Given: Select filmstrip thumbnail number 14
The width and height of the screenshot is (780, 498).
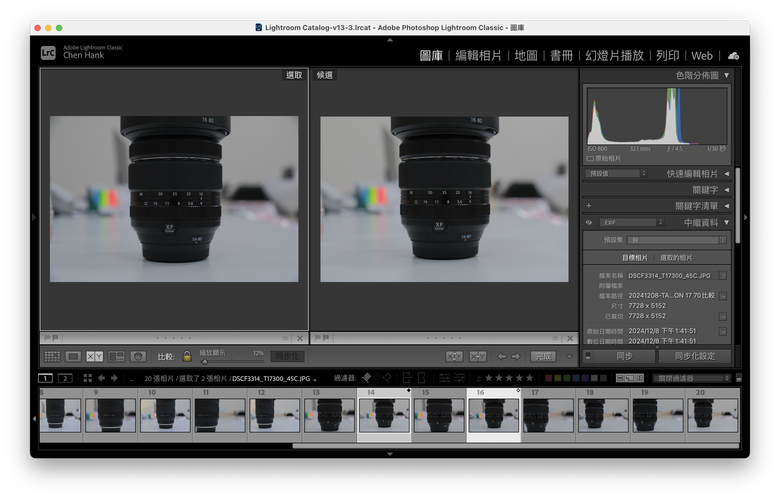Looking at the screenshot, I should pos(384,415).
